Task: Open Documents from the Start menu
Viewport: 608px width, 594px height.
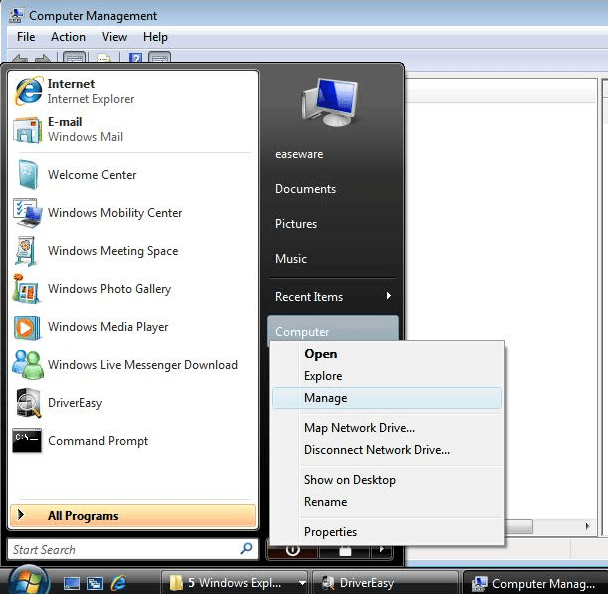Action: (x=305, y=189)
